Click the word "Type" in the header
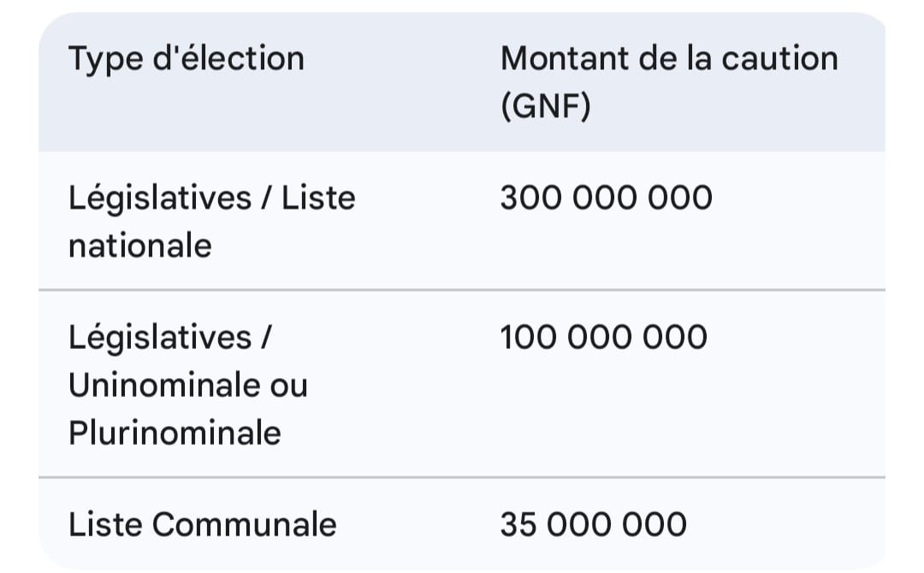This screenshot has width=924, height=573. 105,61
